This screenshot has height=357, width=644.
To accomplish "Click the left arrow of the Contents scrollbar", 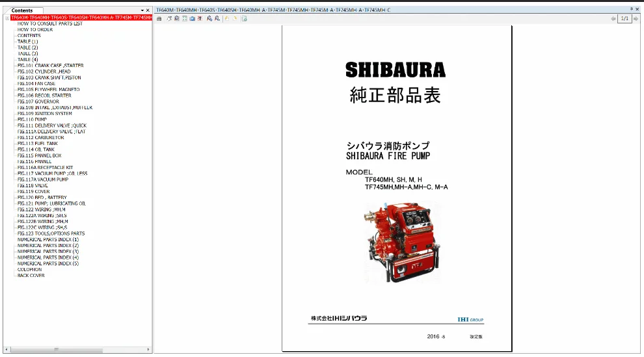I will point(6,350).
